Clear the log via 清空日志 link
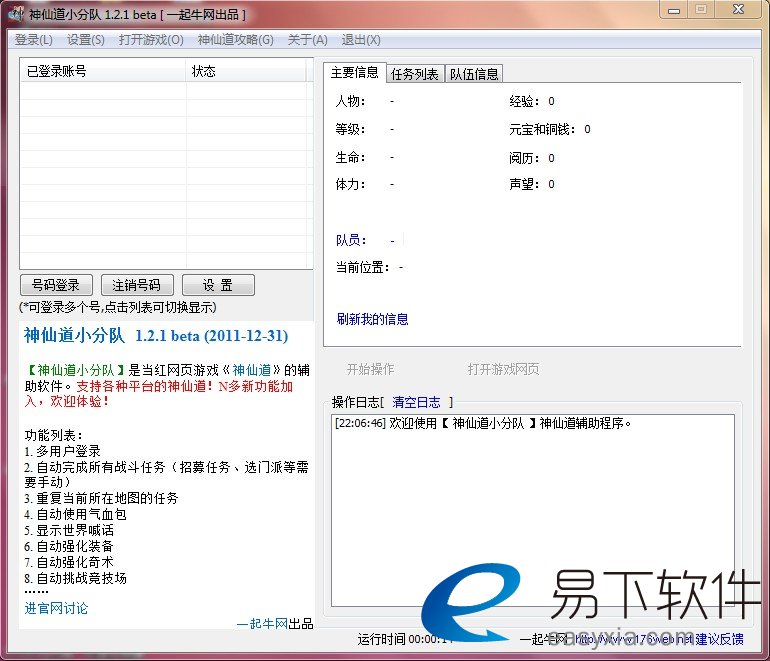Image resolution: width=770 pixels, height=661 pixels. pyautogui.click(x=416, y=402)
